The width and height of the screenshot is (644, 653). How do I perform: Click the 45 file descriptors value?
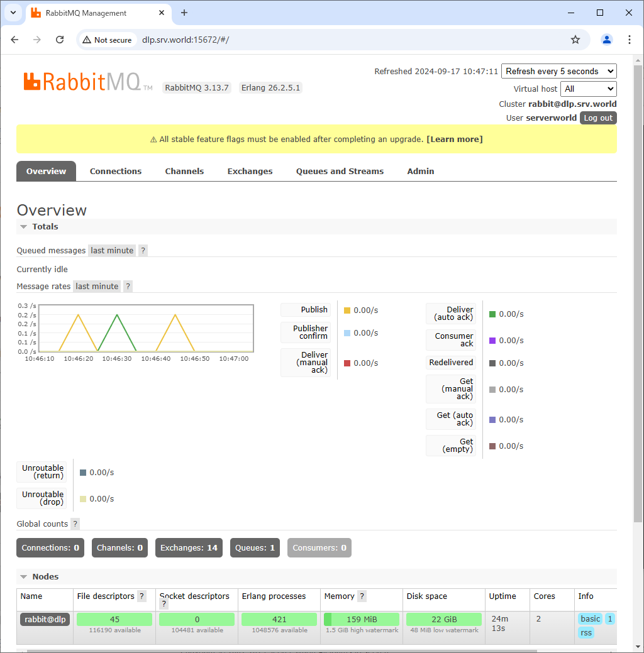[114, 619]
